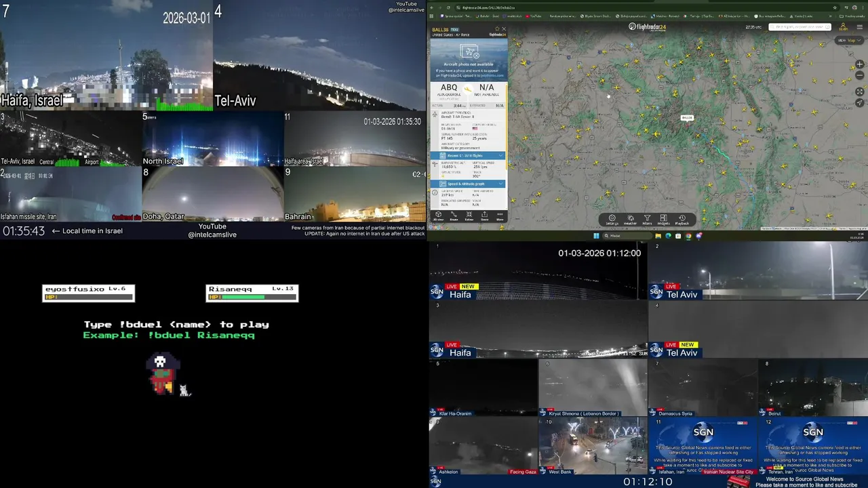Open the Weather layer in the map toolbar
The image size is (868, 488).
tap(630, 220)
